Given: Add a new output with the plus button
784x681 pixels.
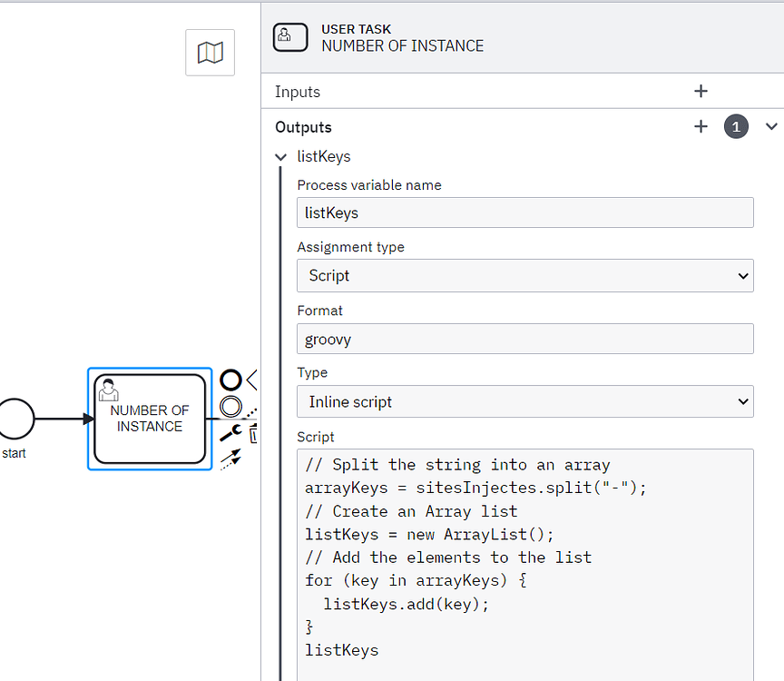Looking at the screenshot, I should [x=701, y=126].
